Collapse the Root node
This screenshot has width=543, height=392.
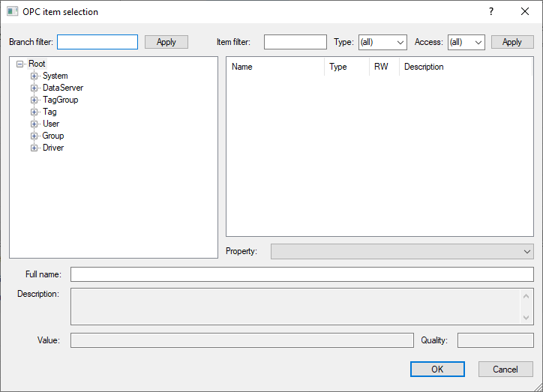pos(19,64)
